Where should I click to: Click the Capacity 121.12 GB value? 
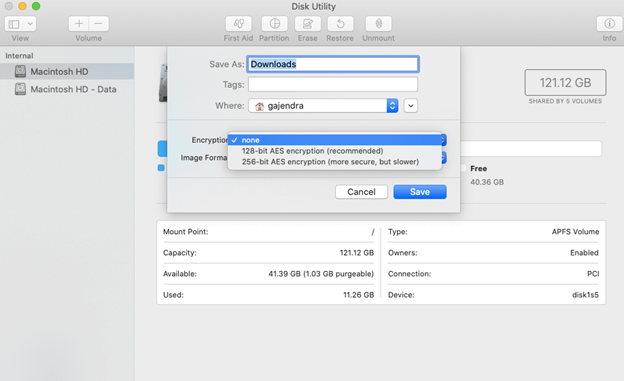point(357,253)
